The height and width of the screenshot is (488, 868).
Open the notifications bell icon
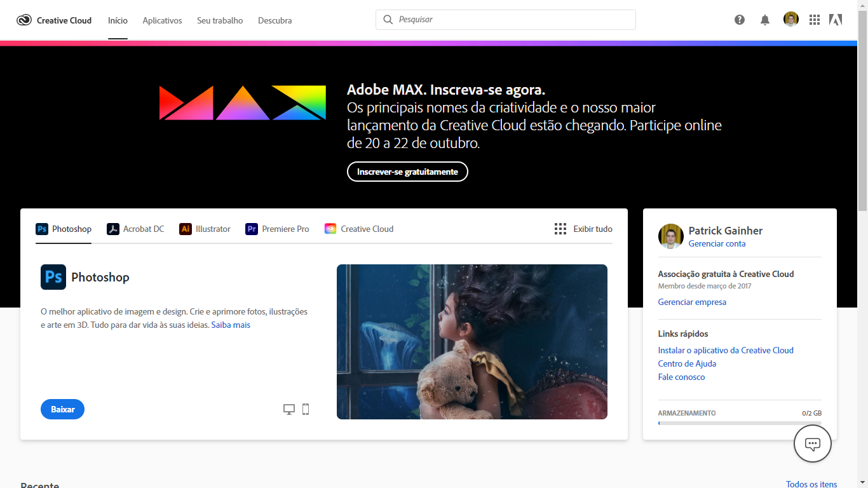[x=765, y=20]
